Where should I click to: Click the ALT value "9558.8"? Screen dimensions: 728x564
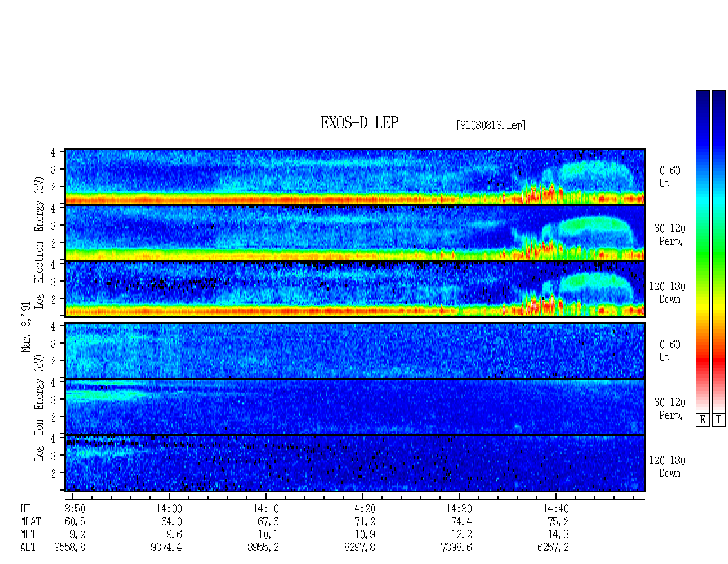70,548
